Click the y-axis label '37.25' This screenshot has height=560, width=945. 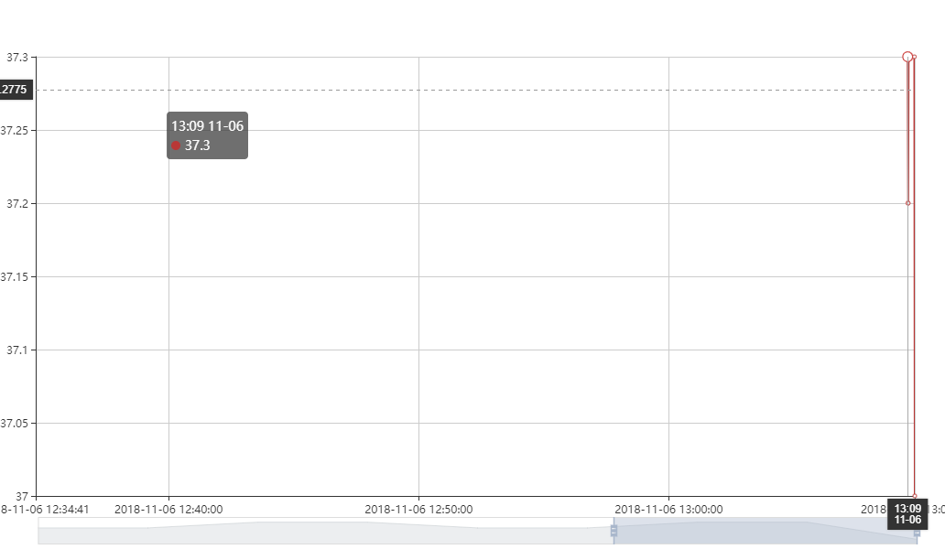(x=15, y=131)
